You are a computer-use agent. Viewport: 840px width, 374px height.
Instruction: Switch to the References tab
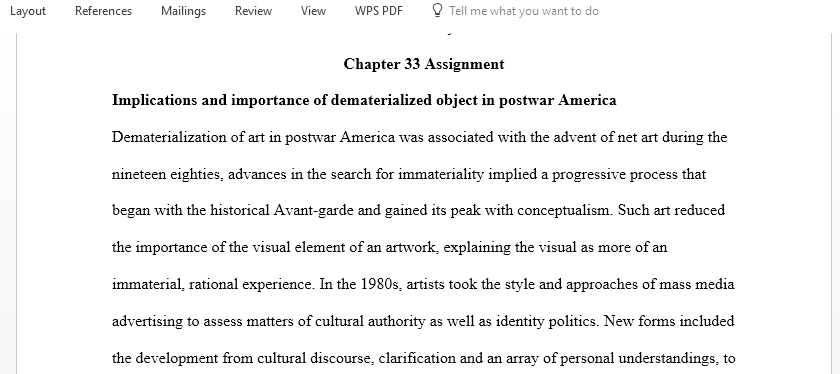tap(103, 11)
